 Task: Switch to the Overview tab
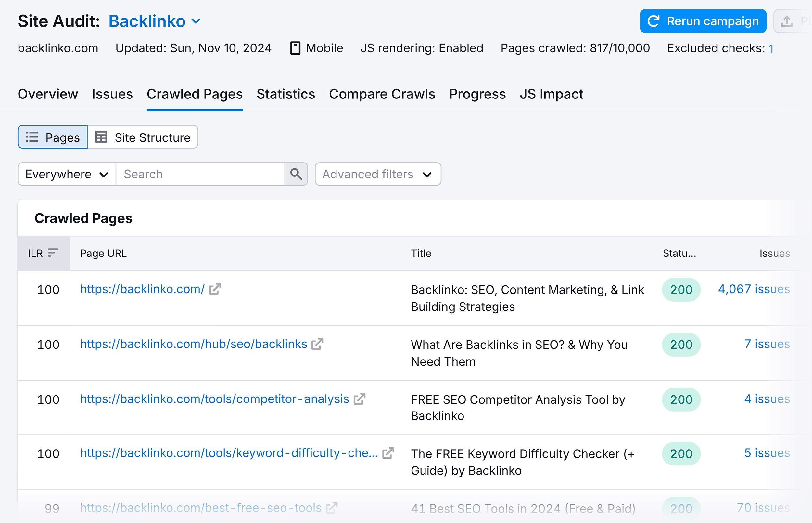pos(48,94)
